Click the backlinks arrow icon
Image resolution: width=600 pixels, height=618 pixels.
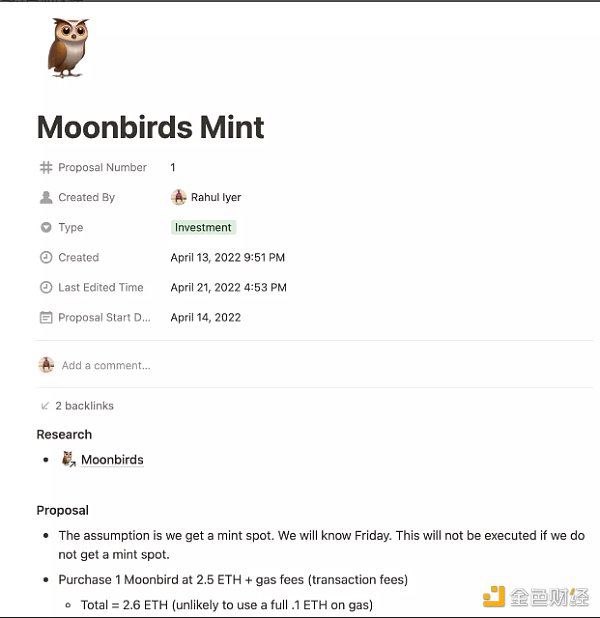[45, 406]
